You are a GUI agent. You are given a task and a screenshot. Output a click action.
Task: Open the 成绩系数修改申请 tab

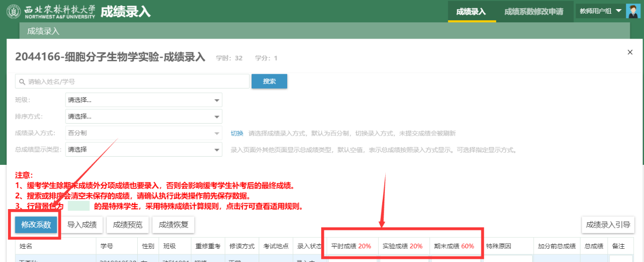534,12
